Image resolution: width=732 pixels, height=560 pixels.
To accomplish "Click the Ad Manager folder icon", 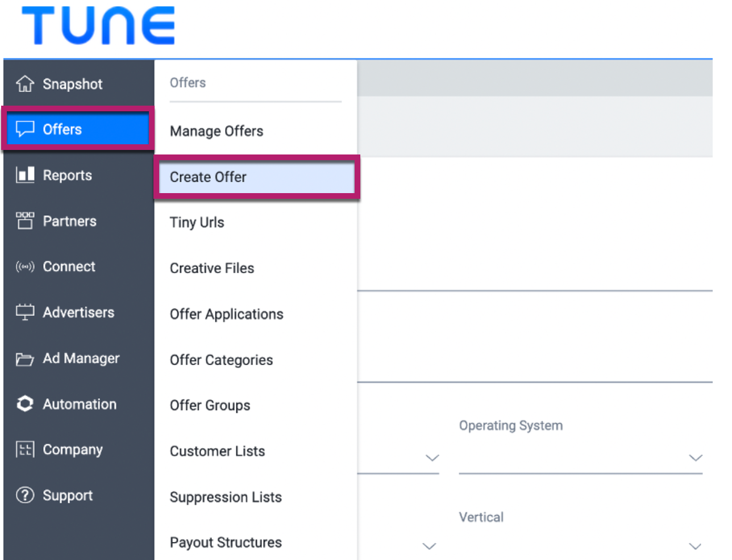I will (x=25, y=358).
